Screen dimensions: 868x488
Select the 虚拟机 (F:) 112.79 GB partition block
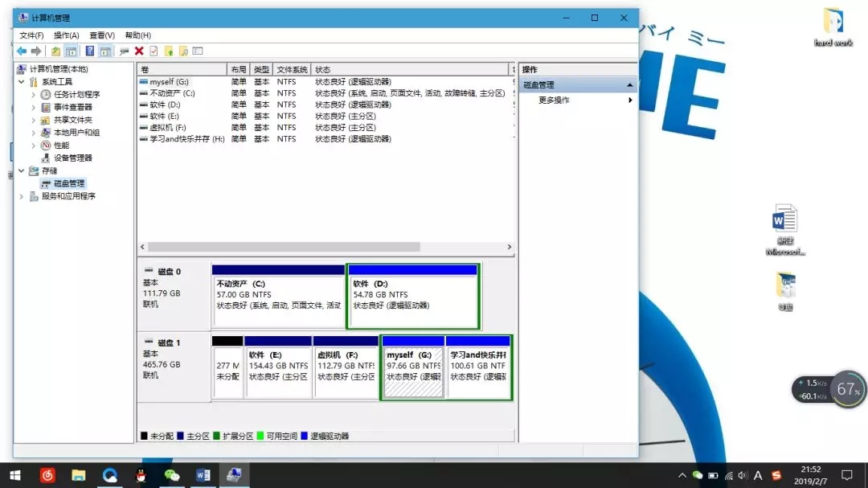[x=346, y=367]
